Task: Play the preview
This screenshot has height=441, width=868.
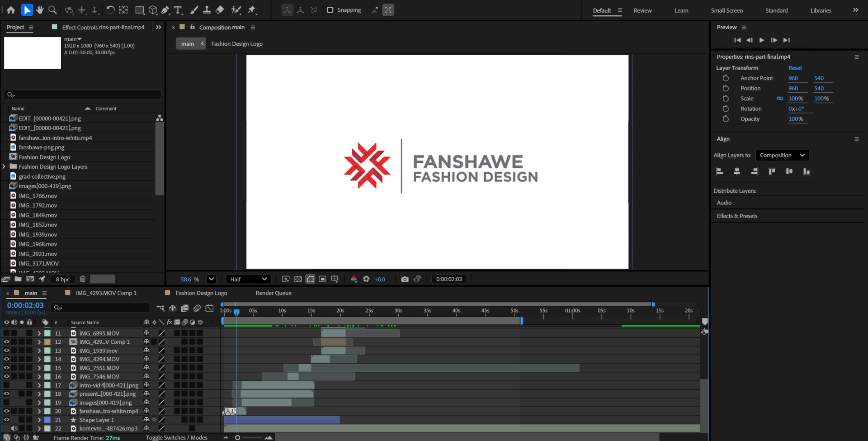Action: (762, 40)
